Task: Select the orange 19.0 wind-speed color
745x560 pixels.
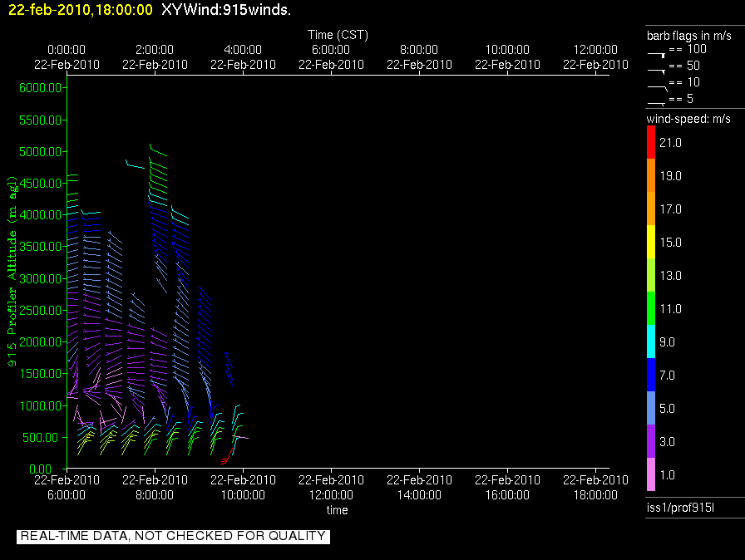Action: (651, 175)
